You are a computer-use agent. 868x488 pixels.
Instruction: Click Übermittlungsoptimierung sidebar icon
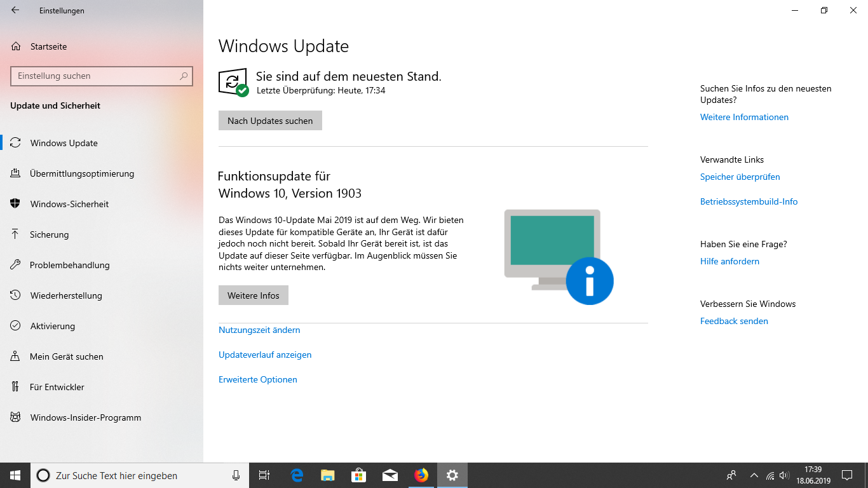[x=16, y=173]
